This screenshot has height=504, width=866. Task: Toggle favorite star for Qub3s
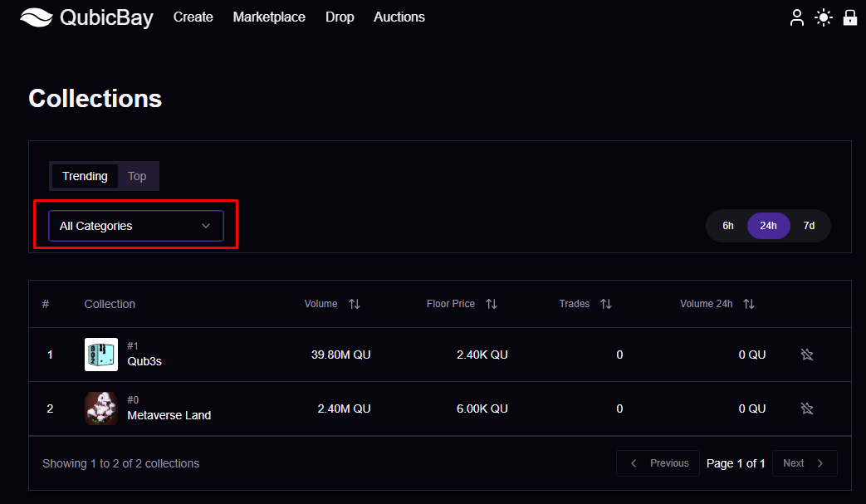pos(807,355)
